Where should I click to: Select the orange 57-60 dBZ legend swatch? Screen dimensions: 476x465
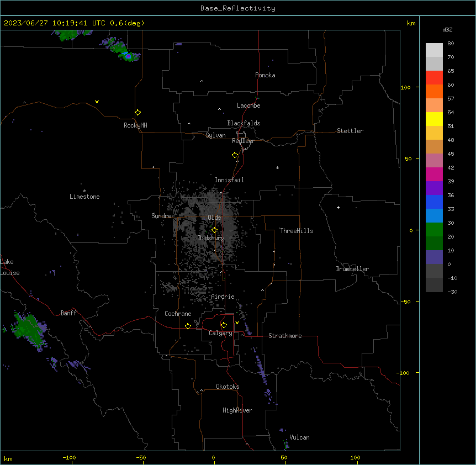pos(434,91)
